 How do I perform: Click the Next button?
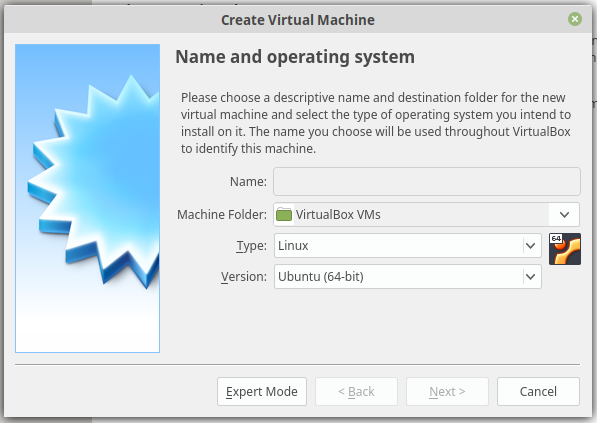click(x=447, y=391)
